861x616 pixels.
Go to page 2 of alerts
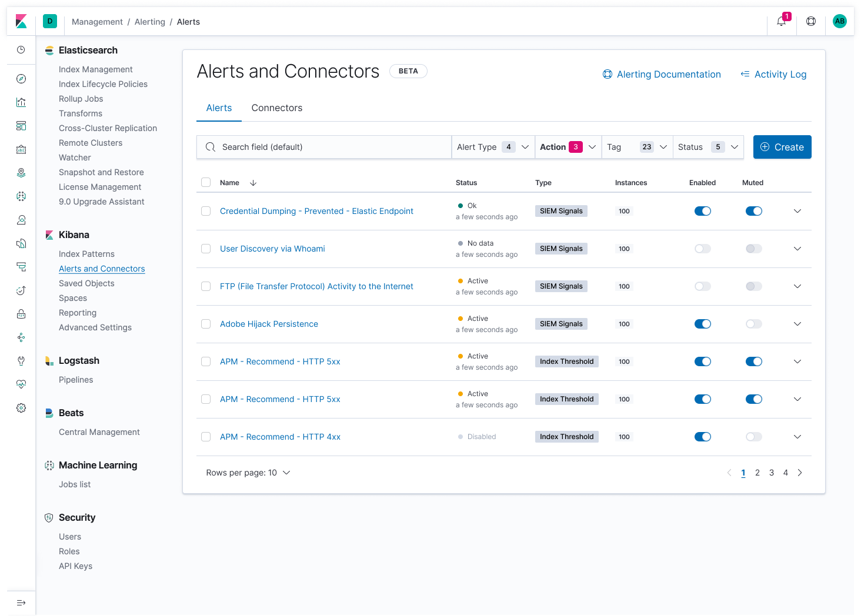(x=757, y=473)
